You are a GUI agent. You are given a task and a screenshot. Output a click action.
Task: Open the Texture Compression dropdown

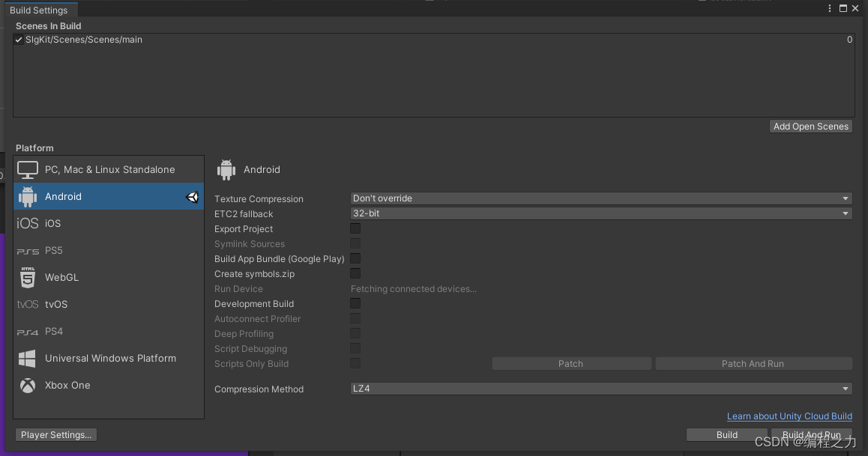pos(601,198)
